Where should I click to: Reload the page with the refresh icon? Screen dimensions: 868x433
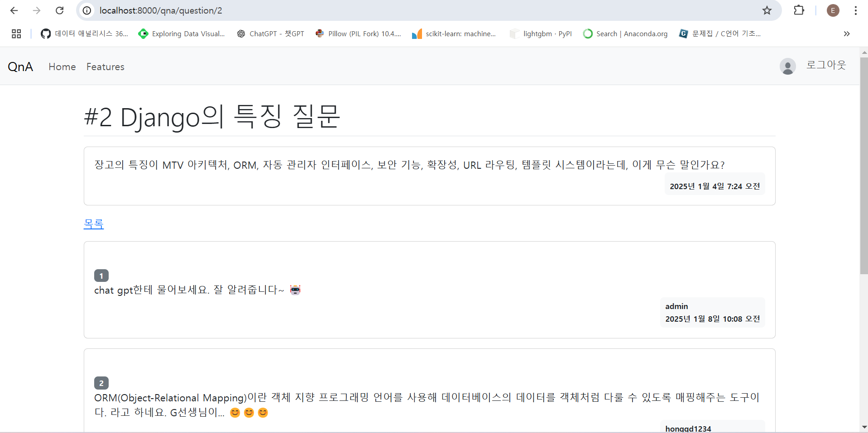tap(59, 10)
